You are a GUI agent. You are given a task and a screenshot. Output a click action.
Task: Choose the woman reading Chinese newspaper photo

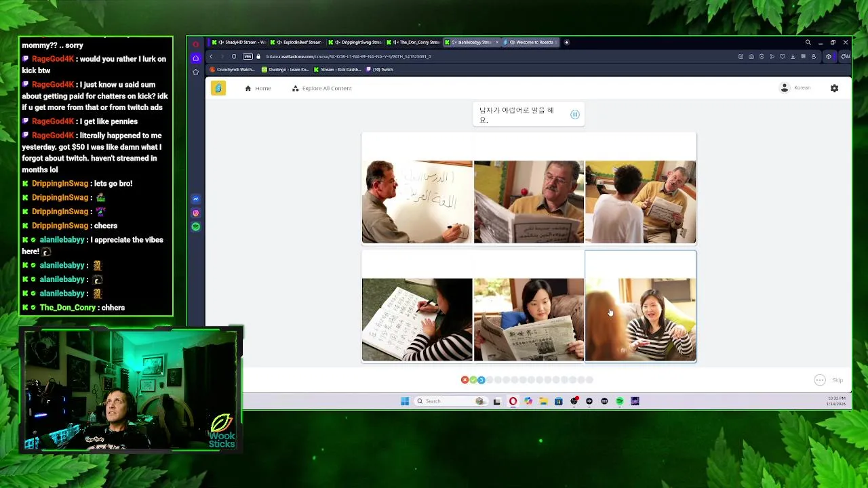[529, 319]
